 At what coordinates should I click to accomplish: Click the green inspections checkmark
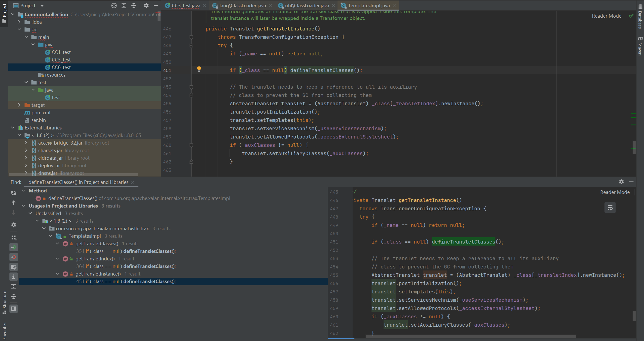click(631, 16)
